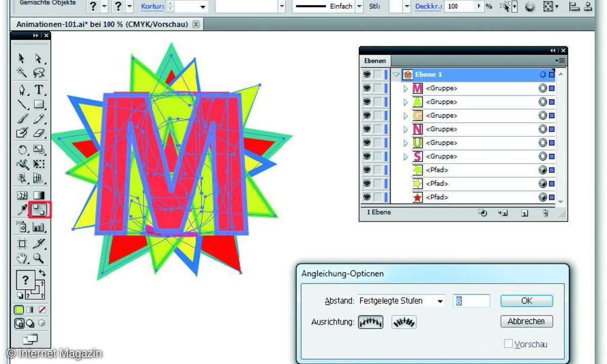
Task: Expand the M Gruppe sublayer
Action: click(405, 88)
